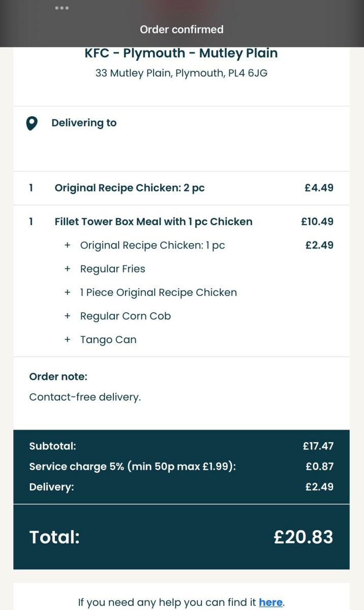The height and width of the screenshot is (610, 364).
Task: Click the location pin icon
Action: click(32, 123)
